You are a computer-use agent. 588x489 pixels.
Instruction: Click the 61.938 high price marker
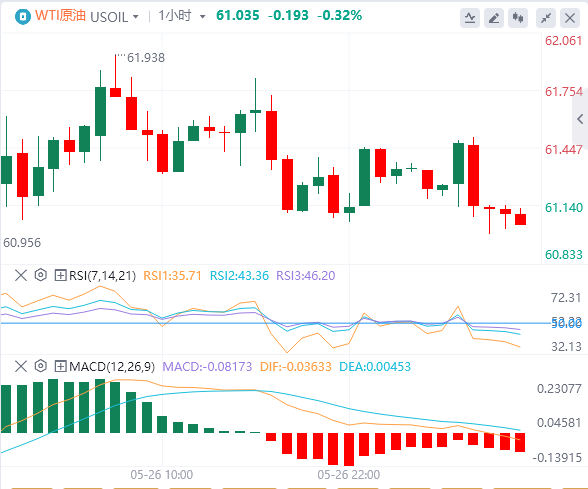point(146,58)
